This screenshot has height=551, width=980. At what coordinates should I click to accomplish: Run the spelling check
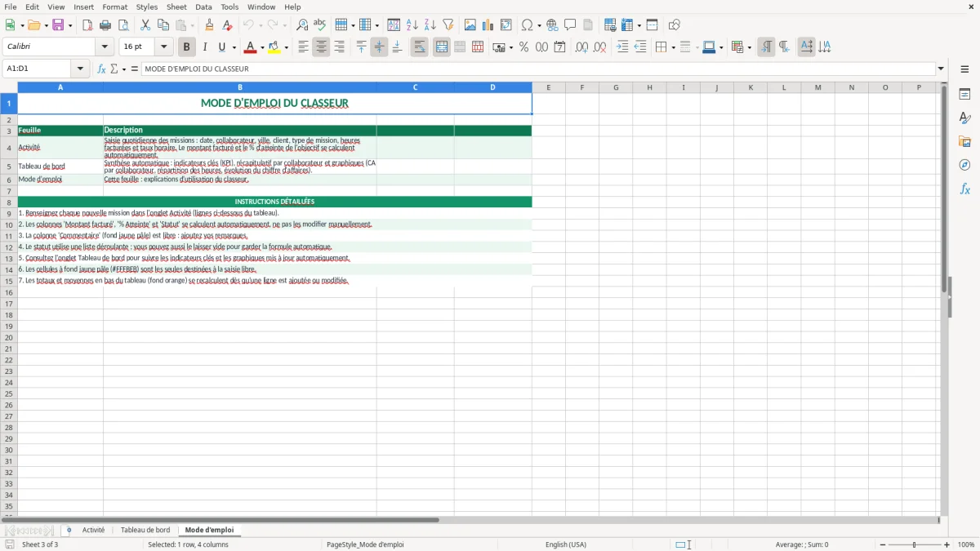click(x=320, y=25)
